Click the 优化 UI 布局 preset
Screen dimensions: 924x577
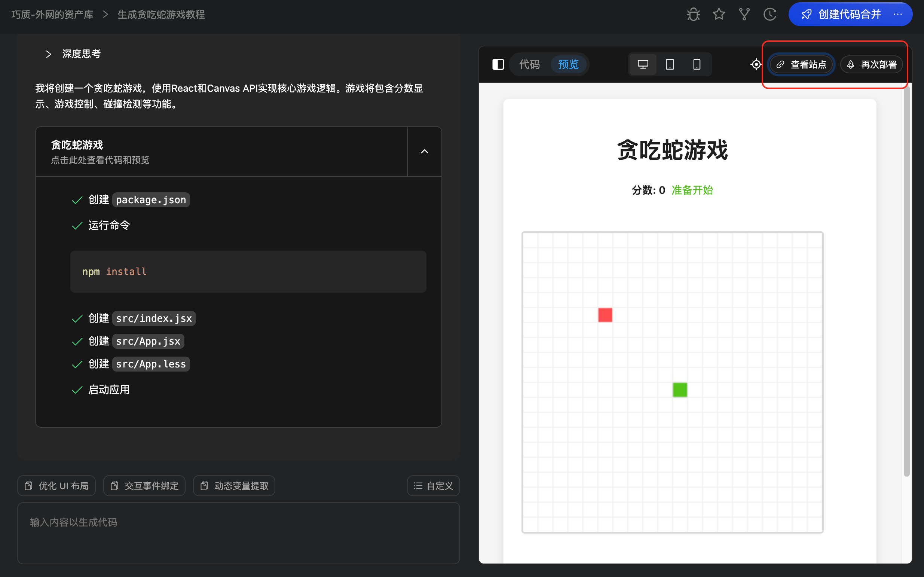56,485
